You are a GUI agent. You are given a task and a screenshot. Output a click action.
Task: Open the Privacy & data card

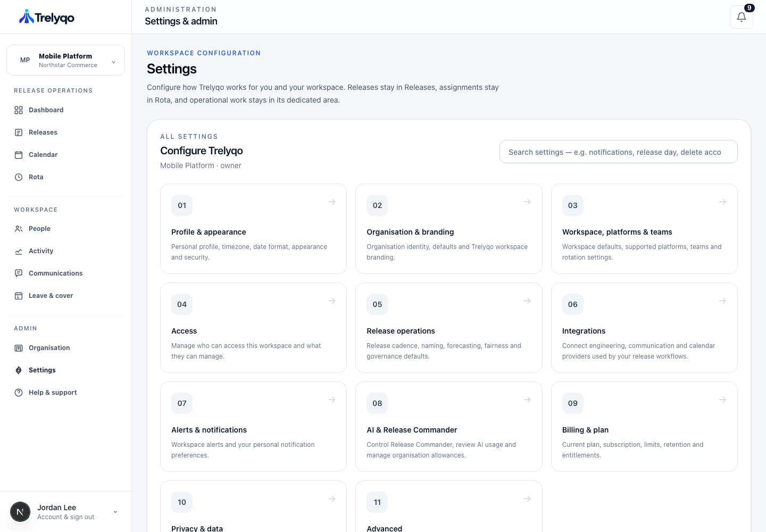point(253,506)
